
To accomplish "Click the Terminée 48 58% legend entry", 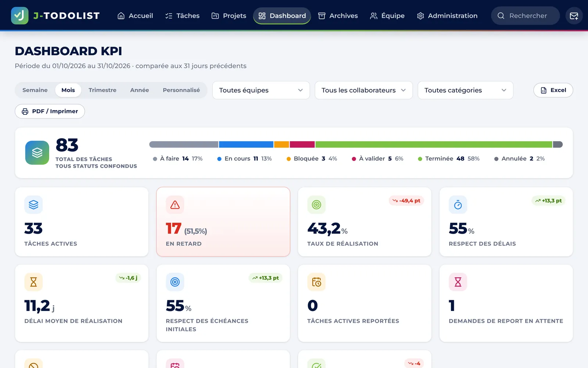I will tap(449, 159).
